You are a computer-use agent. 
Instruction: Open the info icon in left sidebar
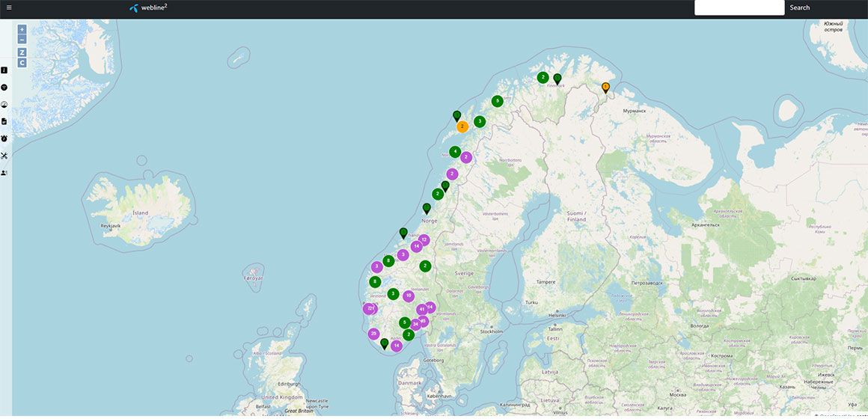point(4,70)
